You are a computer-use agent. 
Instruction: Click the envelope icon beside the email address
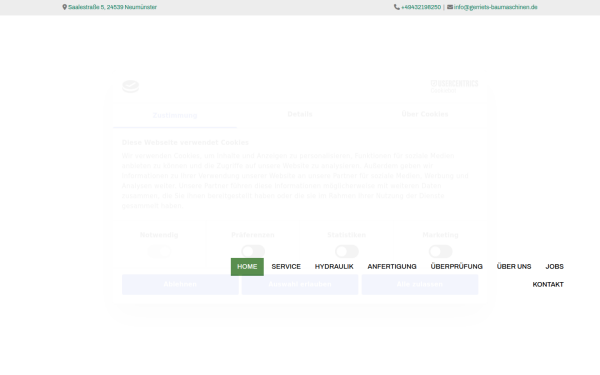coord(450,7)
